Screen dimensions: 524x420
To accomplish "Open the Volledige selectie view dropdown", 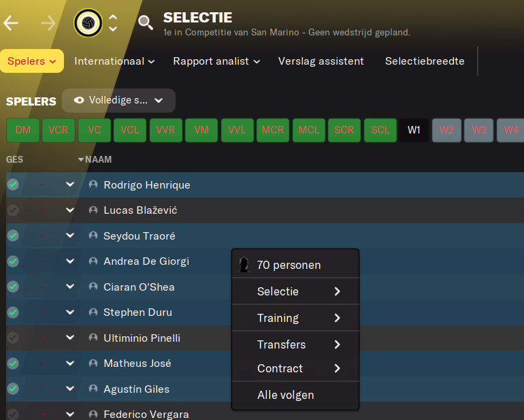I will [118, 100].
